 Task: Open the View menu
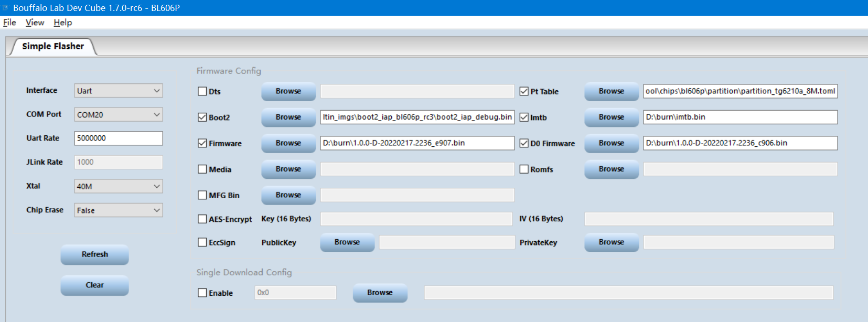pos(35,23)
